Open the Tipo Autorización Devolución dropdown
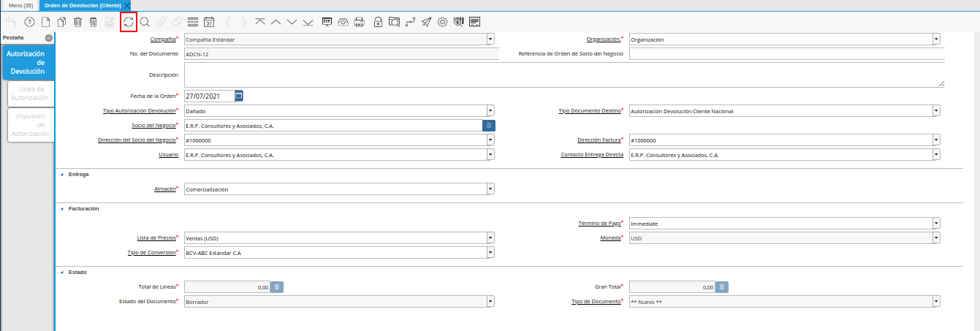 tap(490, 111)
